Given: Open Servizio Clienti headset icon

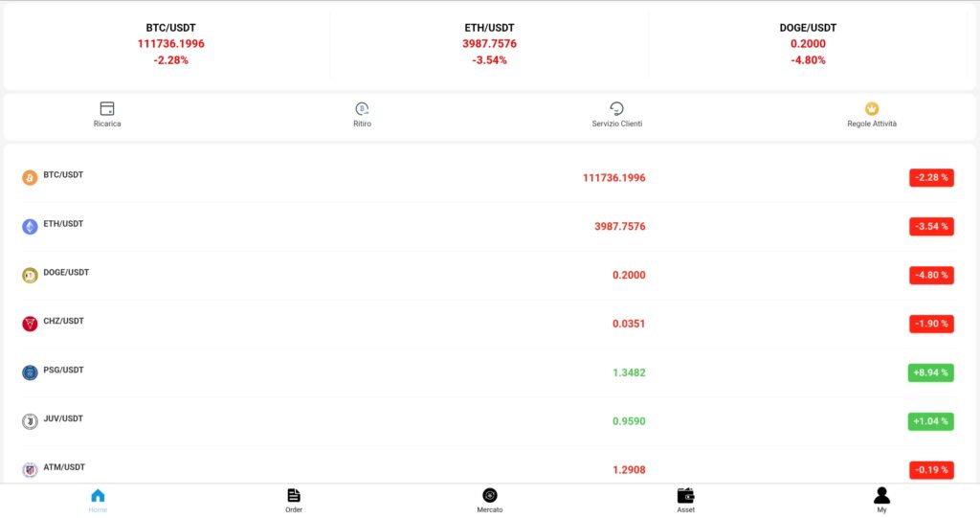Looking at the screenshot, I should pyautogui.click(x=617, y=109).
